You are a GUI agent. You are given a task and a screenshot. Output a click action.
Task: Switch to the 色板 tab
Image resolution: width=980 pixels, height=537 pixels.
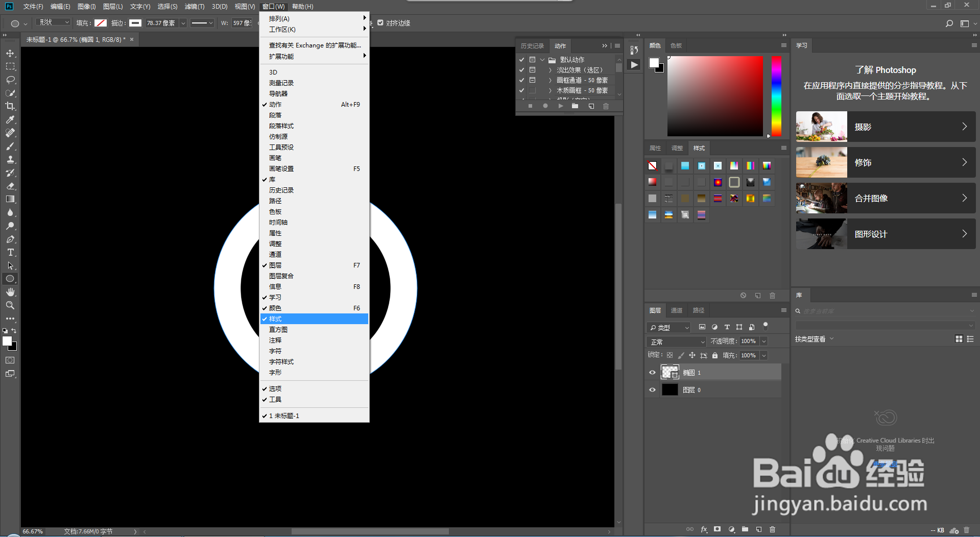point(676,45)
